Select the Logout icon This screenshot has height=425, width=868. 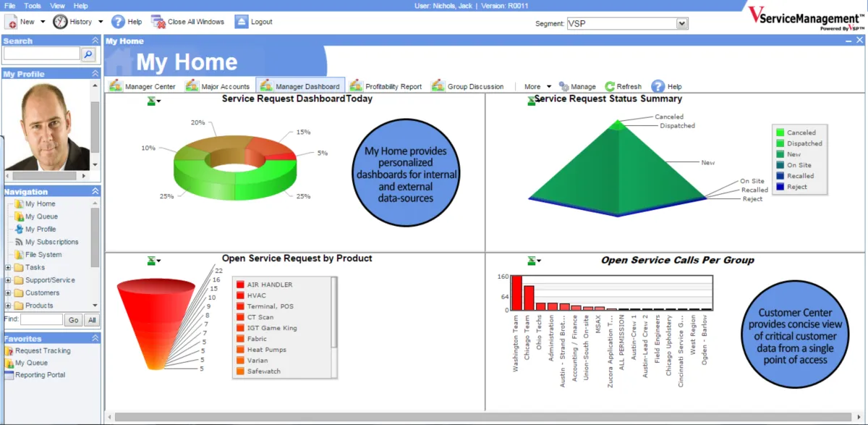pos(241,21)
